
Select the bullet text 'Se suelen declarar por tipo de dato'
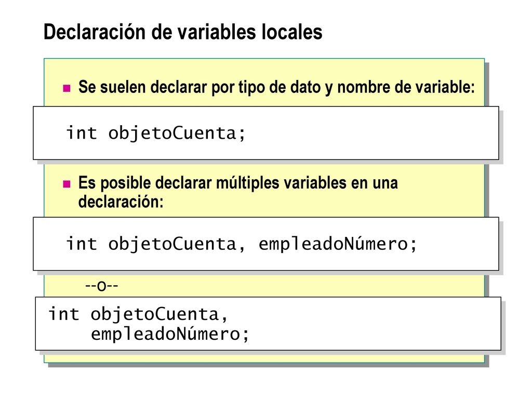pos(199,87)
